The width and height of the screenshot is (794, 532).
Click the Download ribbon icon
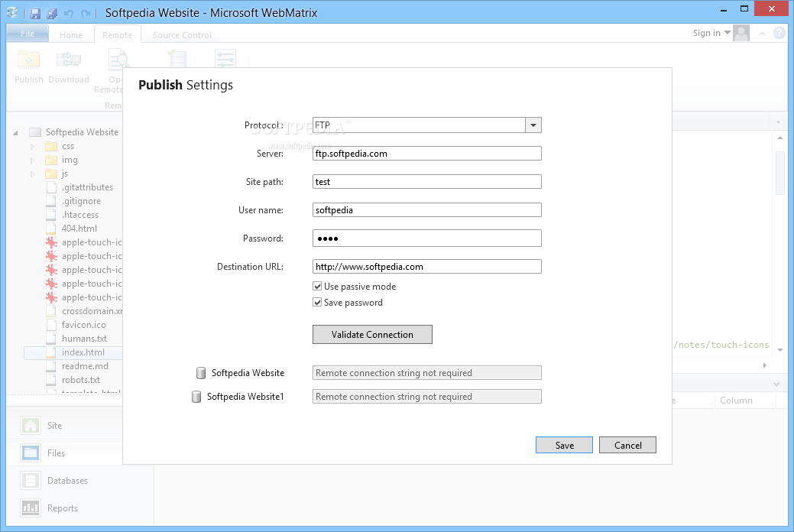(x=68, y=60)
